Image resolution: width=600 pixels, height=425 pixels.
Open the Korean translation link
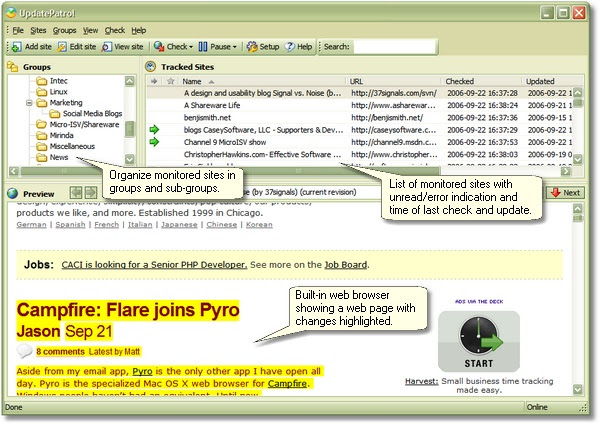(259, 225)
